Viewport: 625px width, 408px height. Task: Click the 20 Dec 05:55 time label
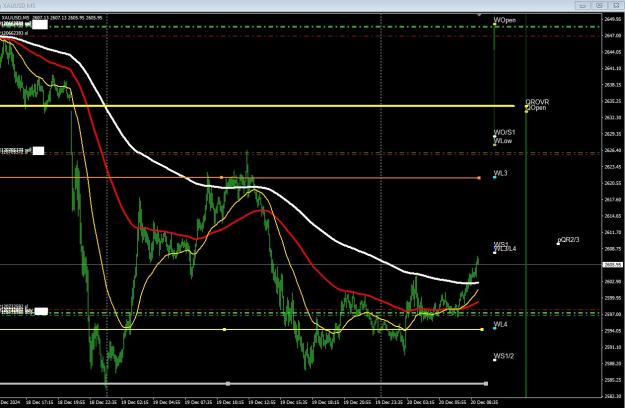tap(453, 402)
